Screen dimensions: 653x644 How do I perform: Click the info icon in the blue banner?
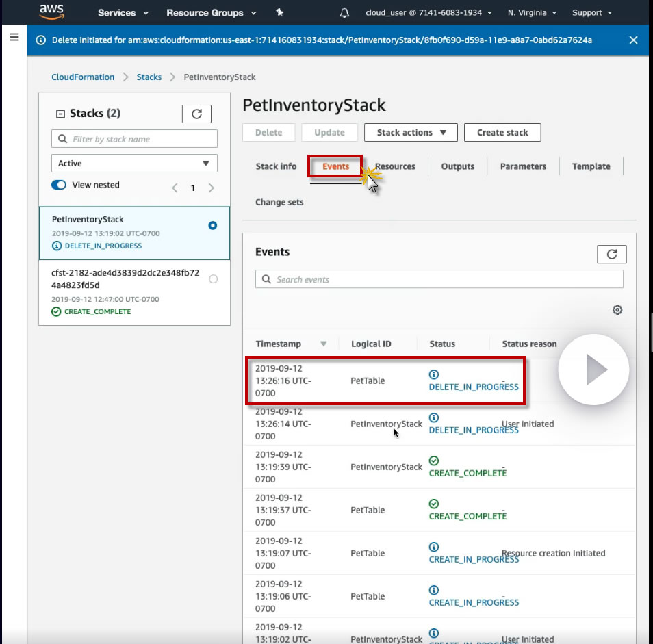tap(41, 40)
